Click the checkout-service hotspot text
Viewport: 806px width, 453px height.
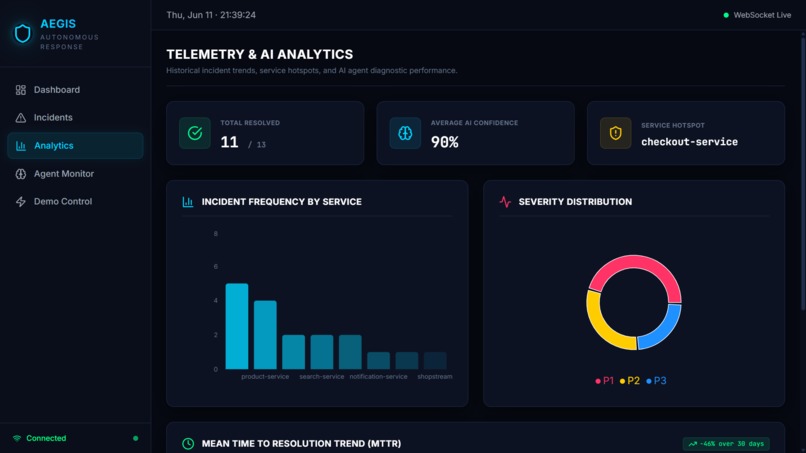click(x=689, y=142)
